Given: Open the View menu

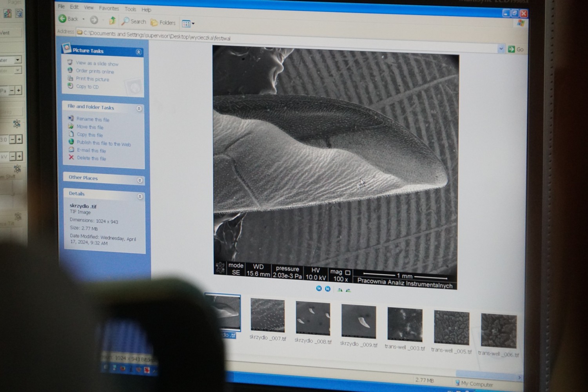Looking at the screenshot, I should 89,7.
